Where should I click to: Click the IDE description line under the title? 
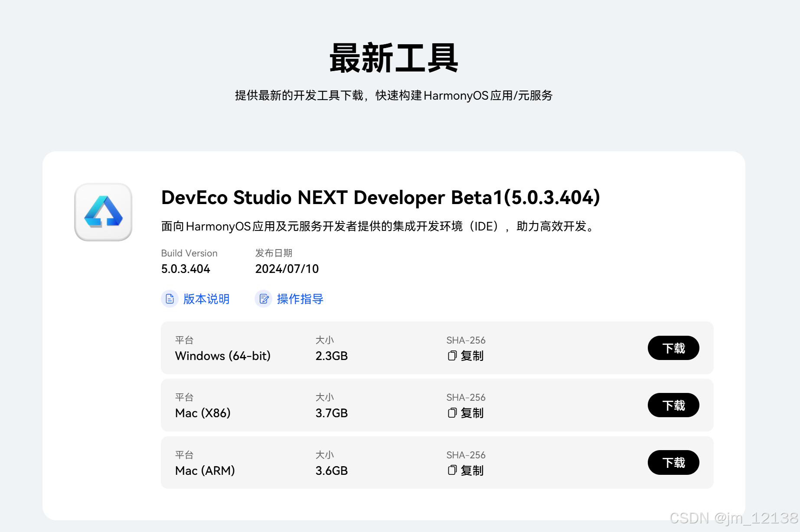pyautogui.click(x=379, y=226)
